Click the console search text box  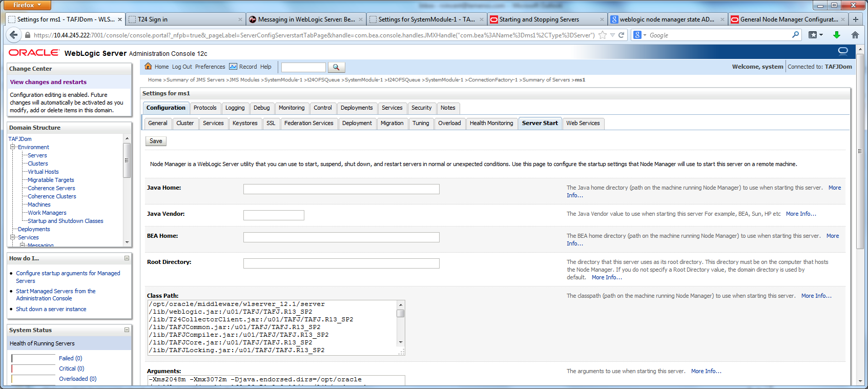303,67
